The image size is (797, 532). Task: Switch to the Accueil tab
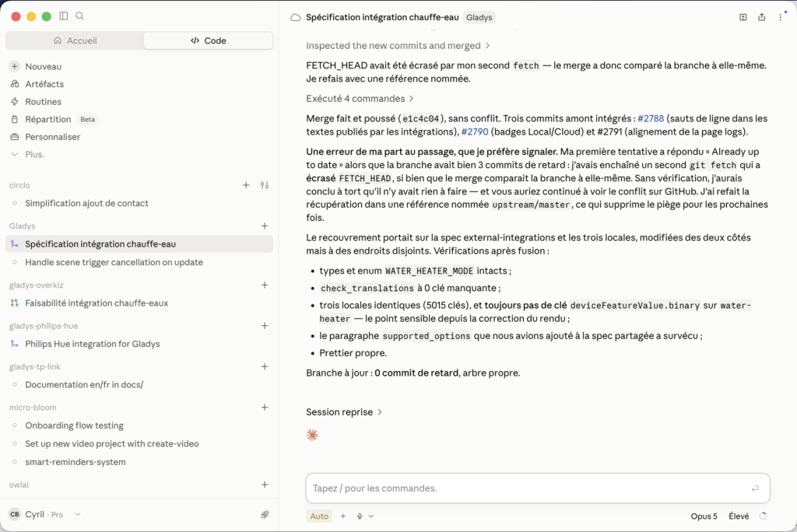pyautogui.click(x=75, y=40)
